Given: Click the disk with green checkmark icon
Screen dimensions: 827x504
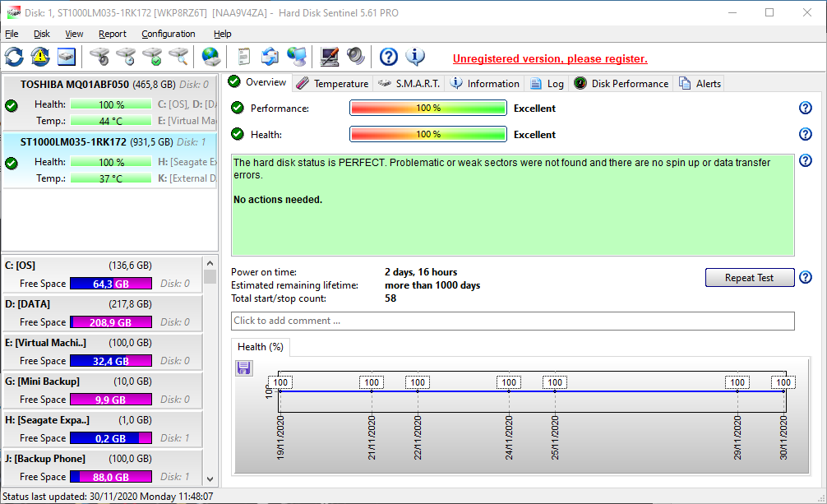Looking at the screenshot, I should coord(153,57).
